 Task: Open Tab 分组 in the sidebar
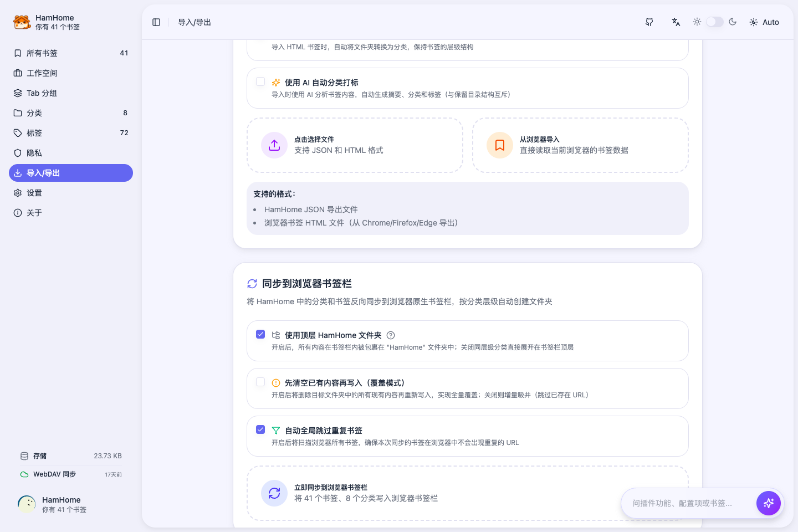click(71, 93)
